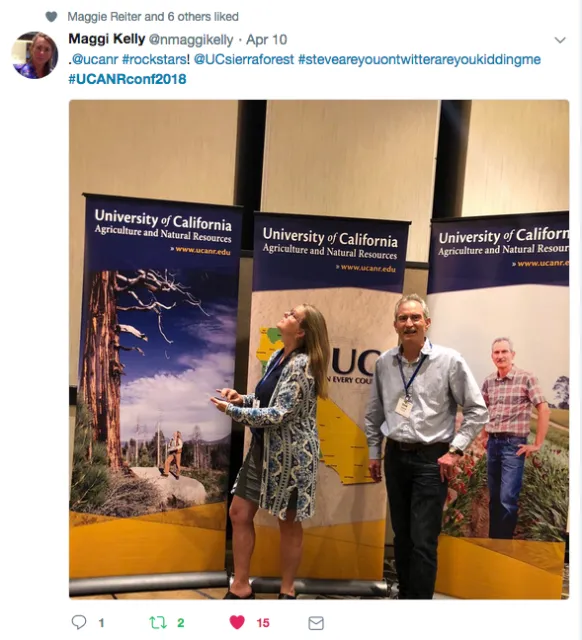This screenshot has height=640, width=582.
Task: Click the reply speech bubble icon
Action: pos(79,622)
